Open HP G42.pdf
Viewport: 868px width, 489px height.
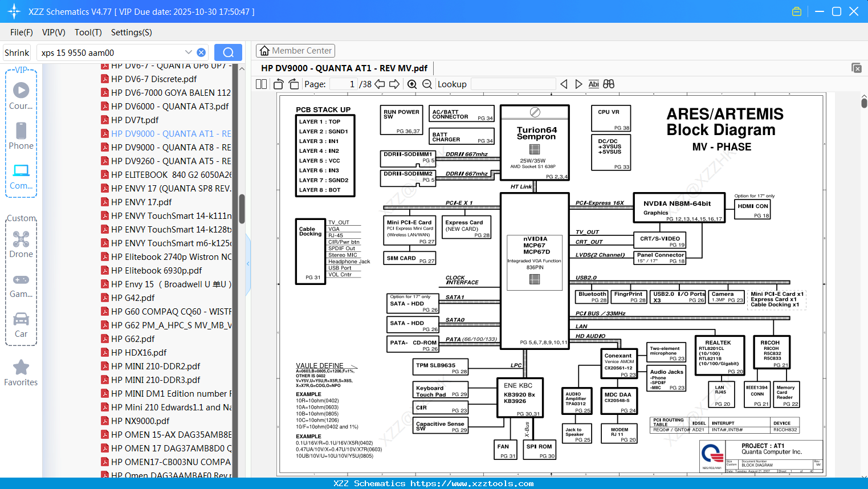(133, 298)
